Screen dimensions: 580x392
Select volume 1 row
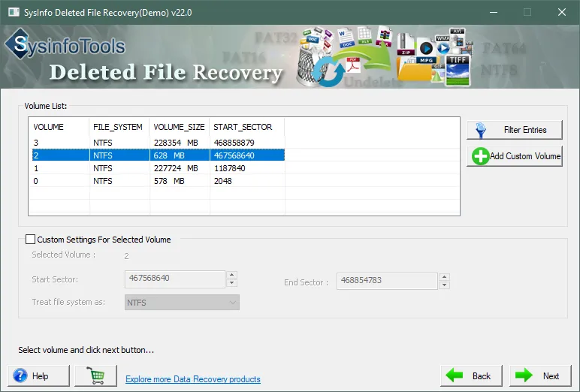[x=159, y=168]
